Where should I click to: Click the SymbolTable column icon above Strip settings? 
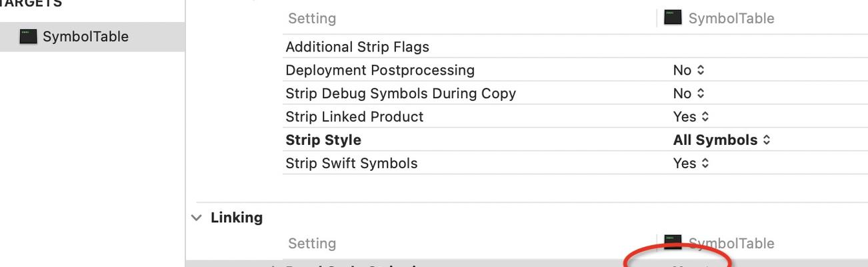point(673,17)
